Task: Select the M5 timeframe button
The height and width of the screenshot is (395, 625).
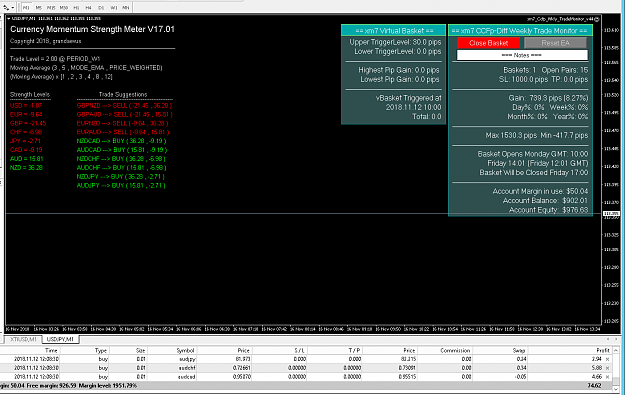Action: pos(39,8)
